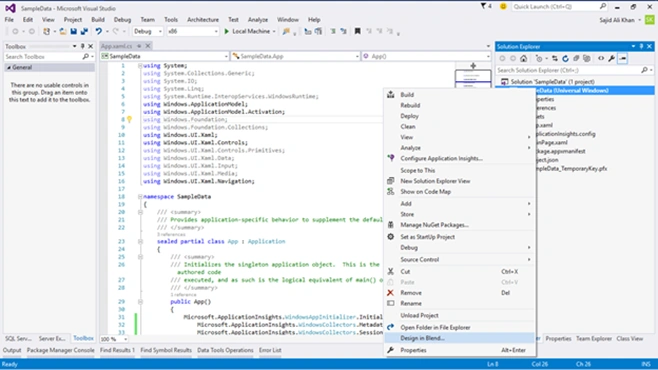658x370 pixels.
Task: Collapse the General group in the Toolbox
Action: coord(9,68)
